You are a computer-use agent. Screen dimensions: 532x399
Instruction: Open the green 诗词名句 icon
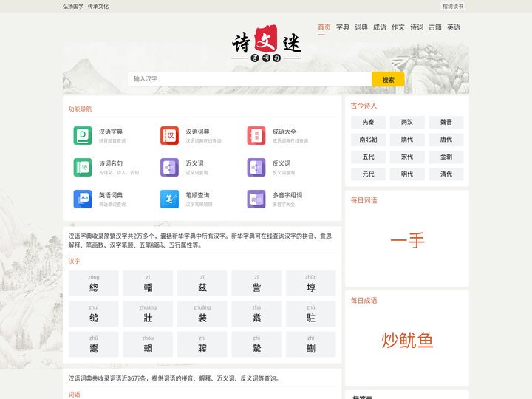83,167
